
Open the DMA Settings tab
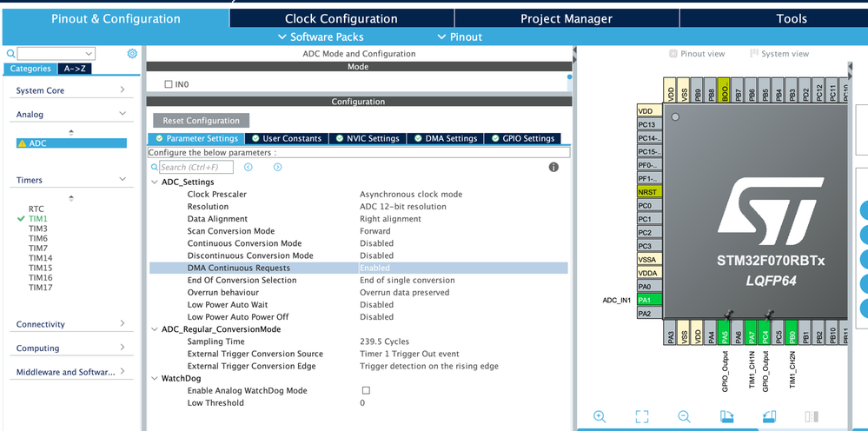(x=445, y=138)
